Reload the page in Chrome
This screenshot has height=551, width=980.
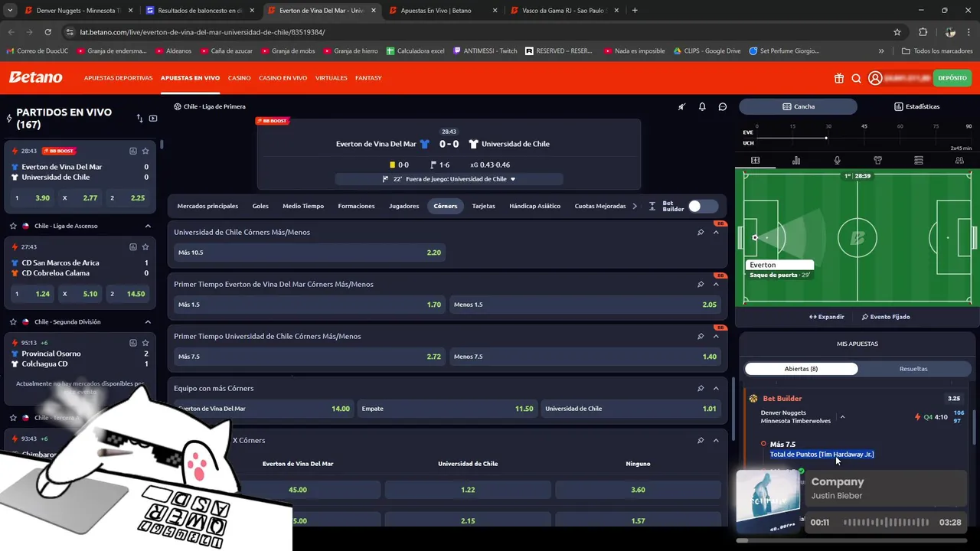[47, 32]
